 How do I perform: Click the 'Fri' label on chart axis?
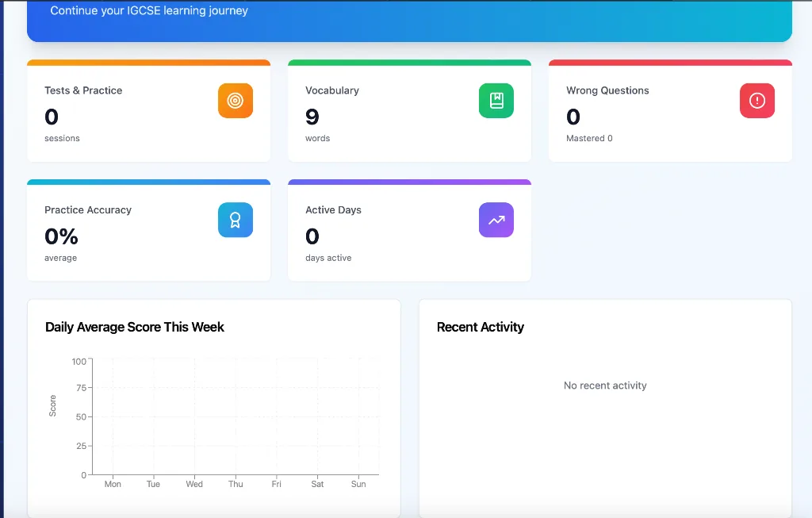pos(277,484)
